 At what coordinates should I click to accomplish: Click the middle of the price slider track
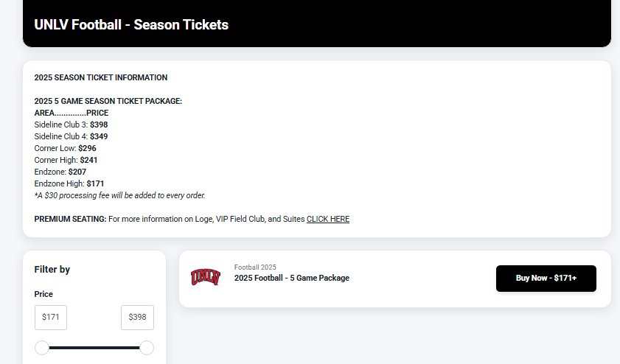click(x=94, y=348)
